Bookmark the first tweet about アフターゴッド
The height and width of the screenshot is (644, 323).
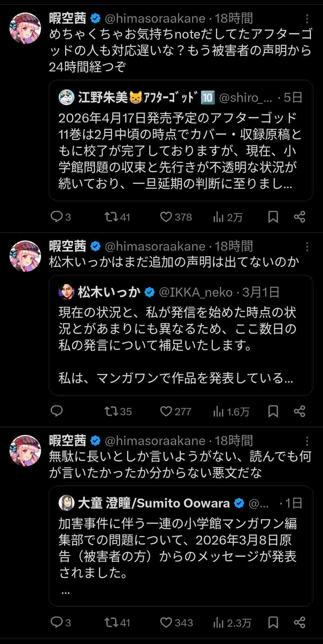273,217
